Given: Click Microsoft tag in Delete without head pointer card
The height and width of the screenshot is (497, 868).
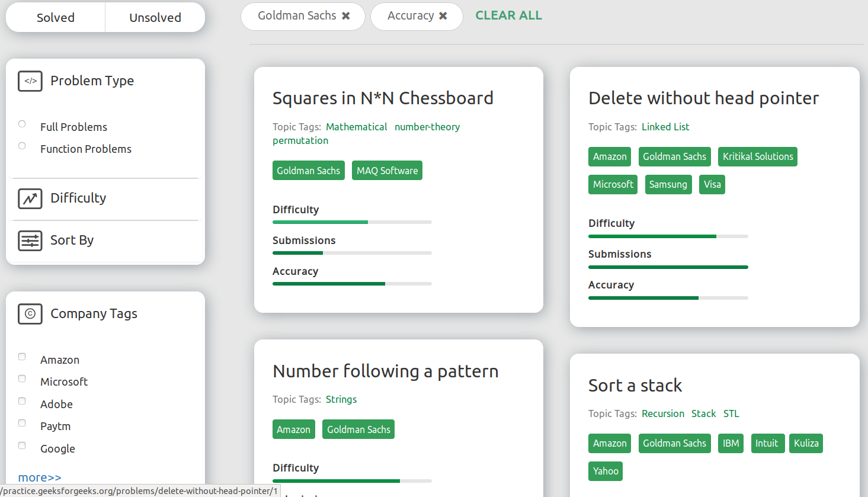Looking at the screenshot, I should pyautogui.click(x=613, y=184).
